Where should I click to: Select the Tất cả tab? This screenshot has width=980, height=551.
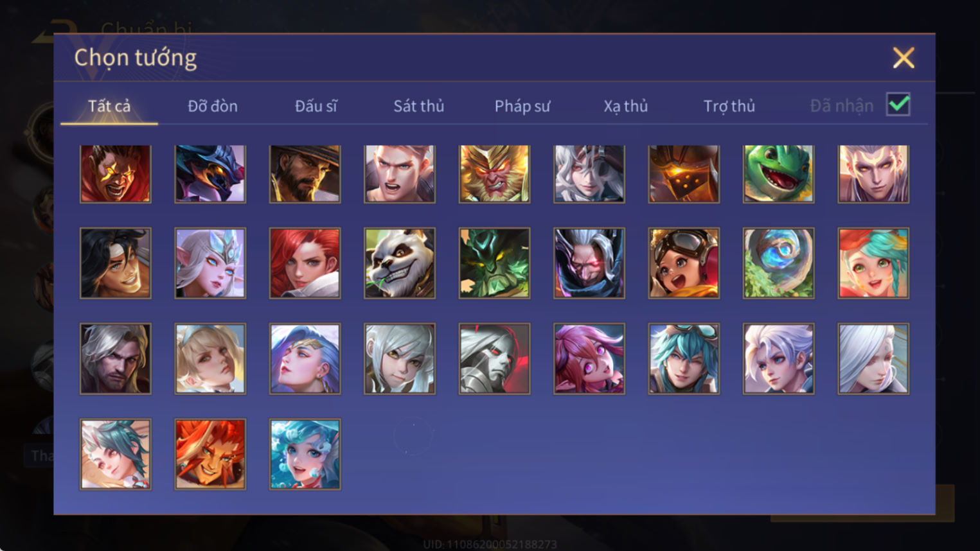[x=109, y=106]
